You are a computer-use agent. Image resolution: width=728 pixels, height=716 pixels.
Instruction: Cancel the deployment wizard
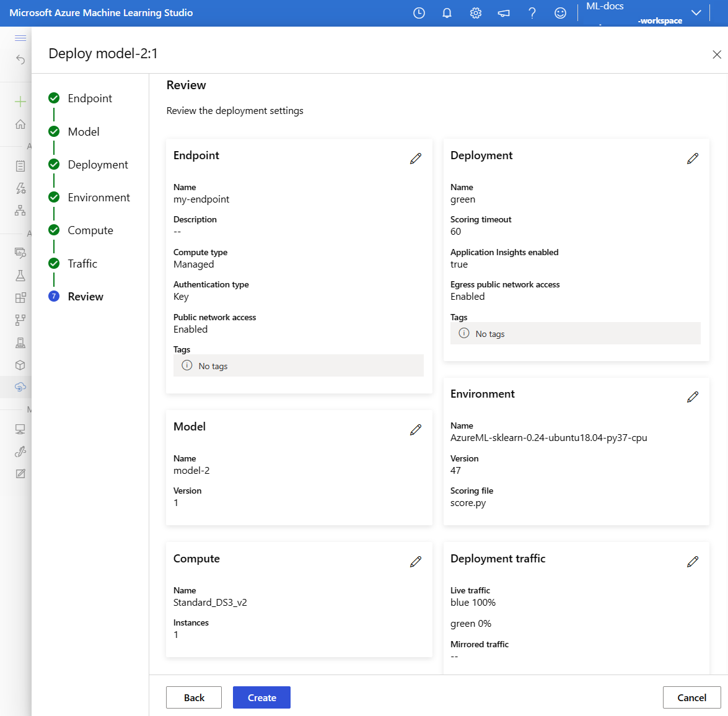(x=691, y=697)
